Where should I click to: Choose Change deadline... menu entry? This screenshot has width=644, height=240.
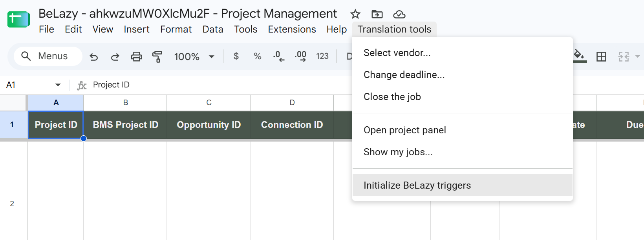pyautogui.click(x=463, y=75)
